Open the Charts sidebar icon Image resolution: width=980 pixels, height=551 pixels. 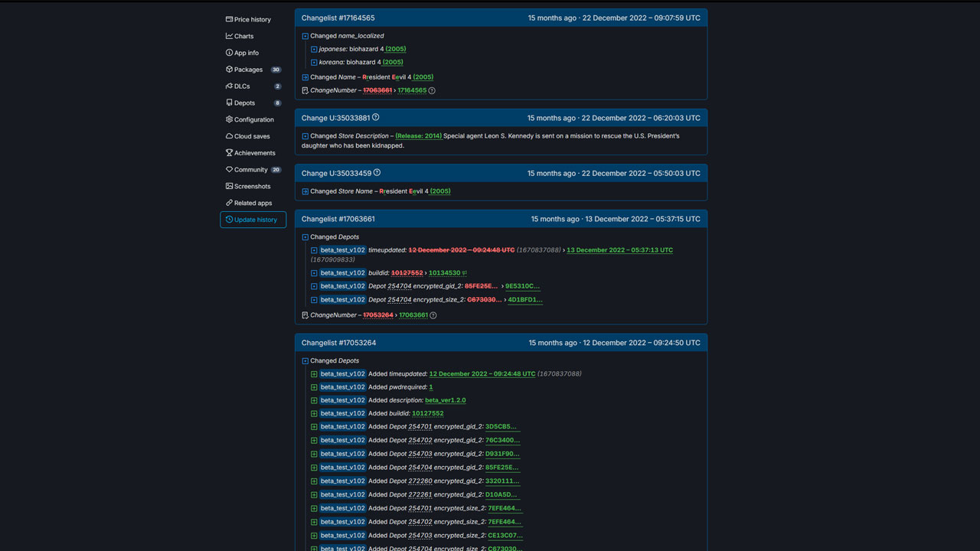click(x=229, y=36)
